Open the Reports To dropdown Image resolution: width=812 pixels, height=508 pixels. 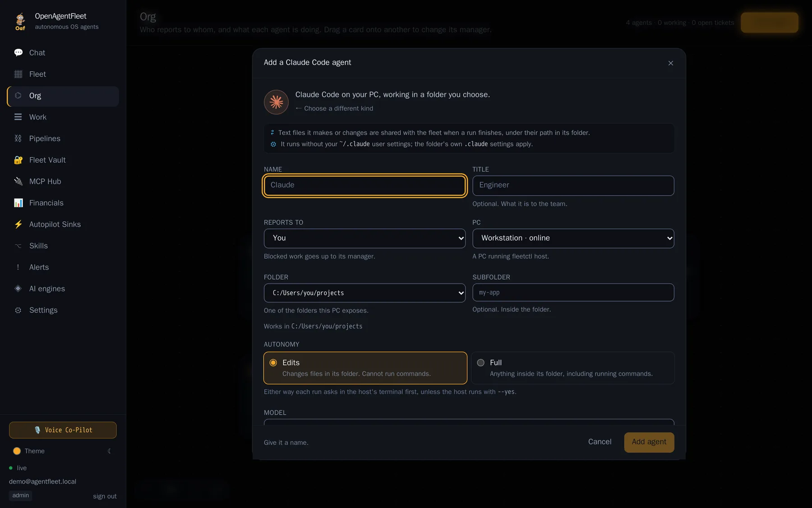(x=364, y=238)
